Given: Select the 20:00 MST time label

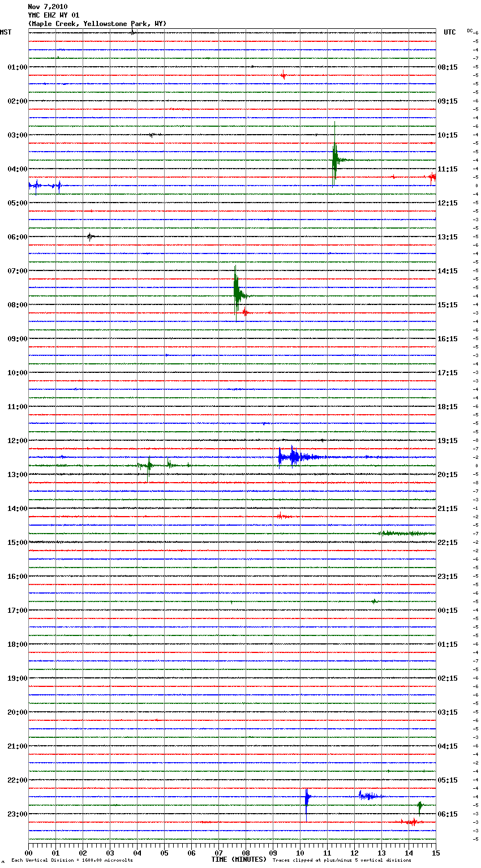Looking at the screenshot, I should 17,712.
